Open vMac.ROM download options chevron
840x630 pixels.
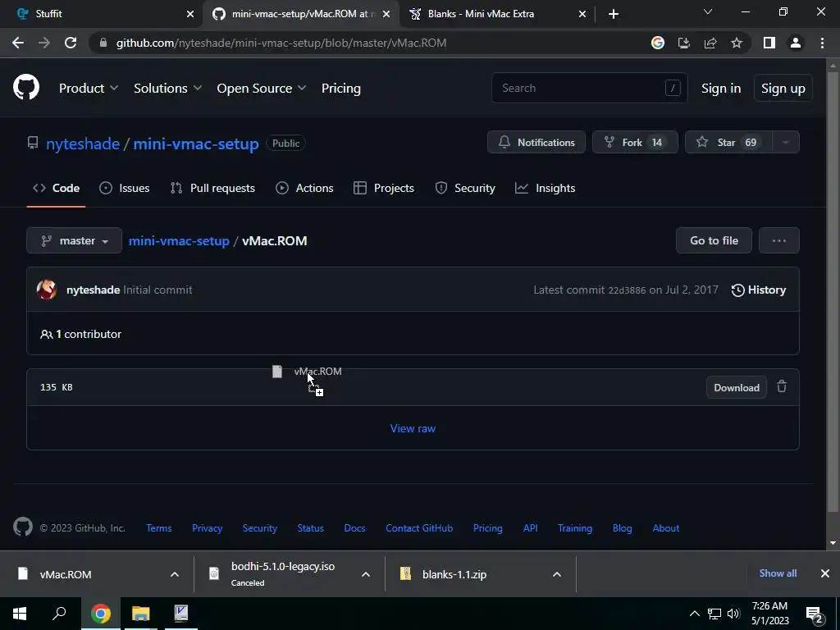coord(175,574)
